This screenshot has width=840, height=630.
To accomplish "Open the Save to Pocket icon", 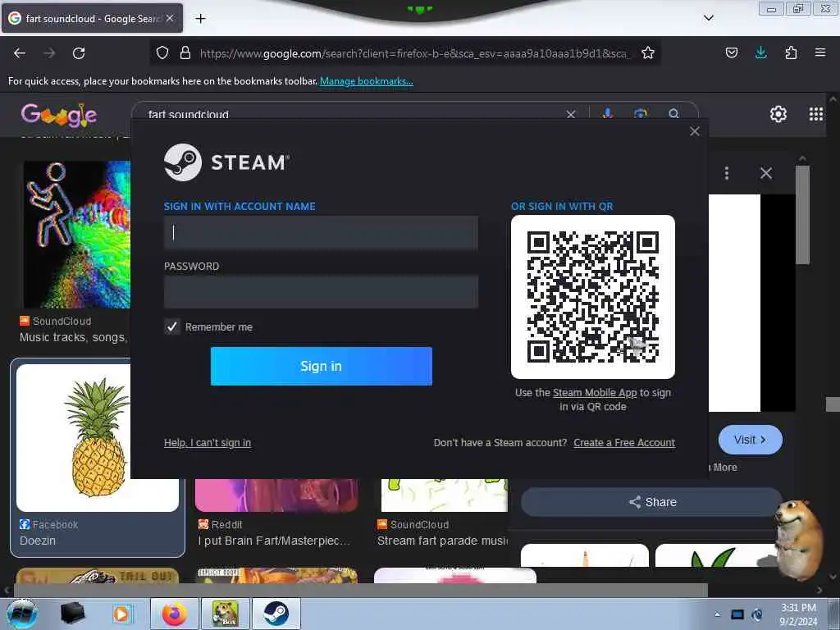I will pos(732,52).
